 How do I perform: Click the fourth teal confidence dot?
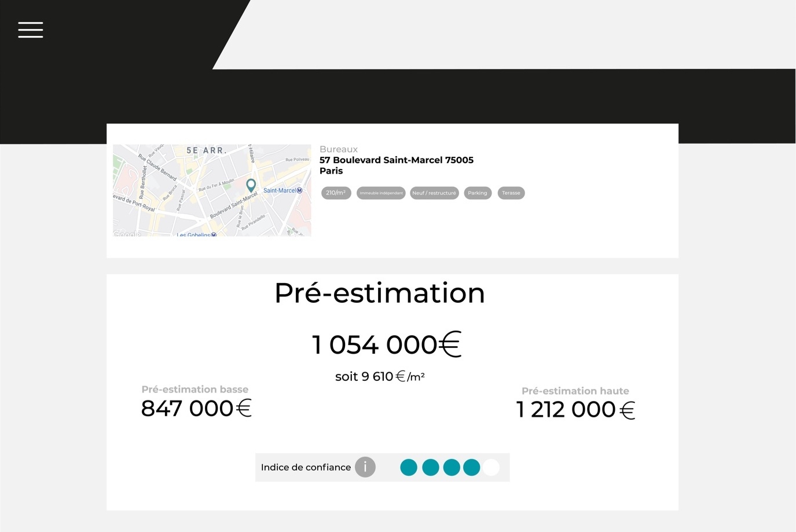[472, 467]
